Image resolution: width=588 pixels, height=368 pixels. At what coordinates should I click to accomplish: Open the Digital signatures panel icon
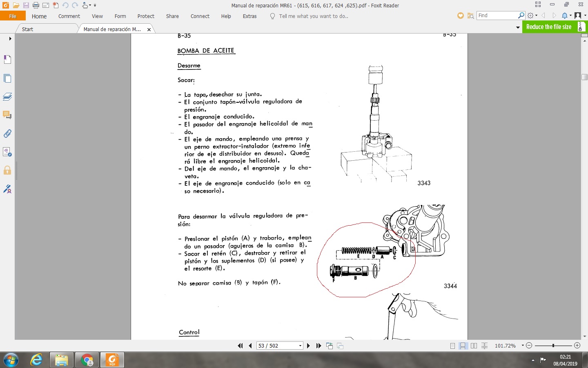pyautogui.click(x=7, y=152)
